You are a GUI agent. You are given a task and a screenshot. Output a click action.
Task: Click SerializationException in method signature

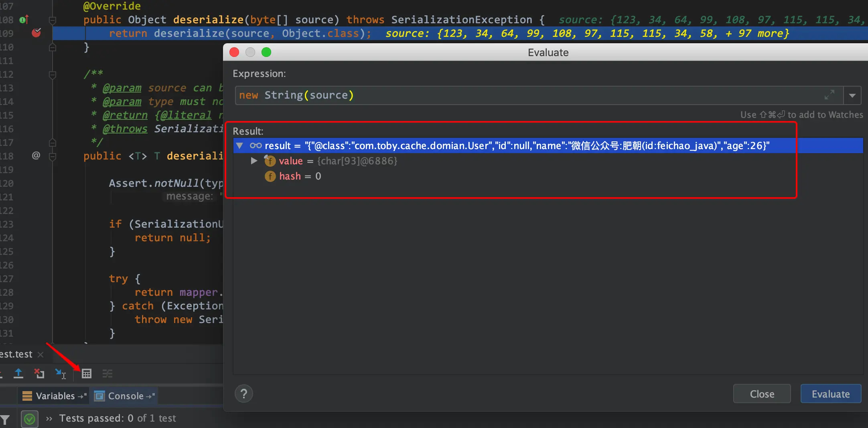[x=462, y=20]
